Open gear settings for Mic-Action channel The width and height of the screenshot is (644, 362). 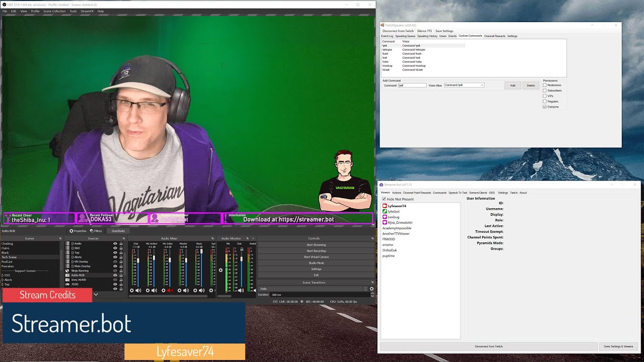[x=148, y=290]
